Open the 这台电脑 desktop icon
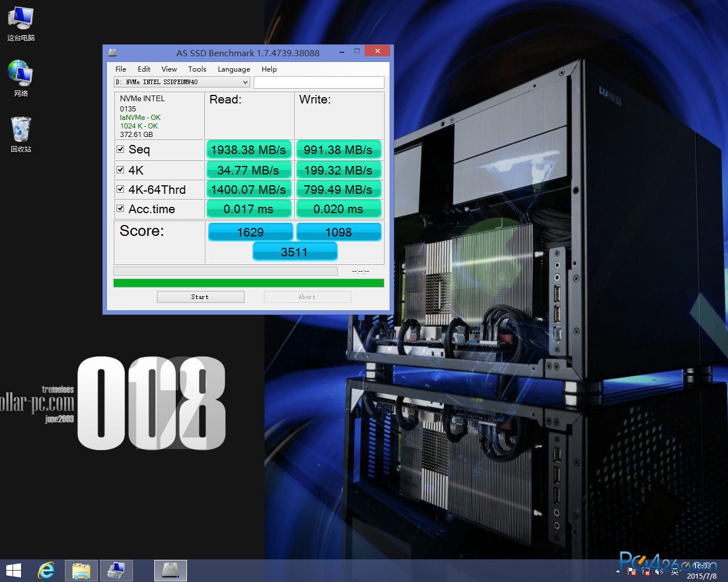The width and height of the screenshot is (728, 582). [x=20, y=24]
